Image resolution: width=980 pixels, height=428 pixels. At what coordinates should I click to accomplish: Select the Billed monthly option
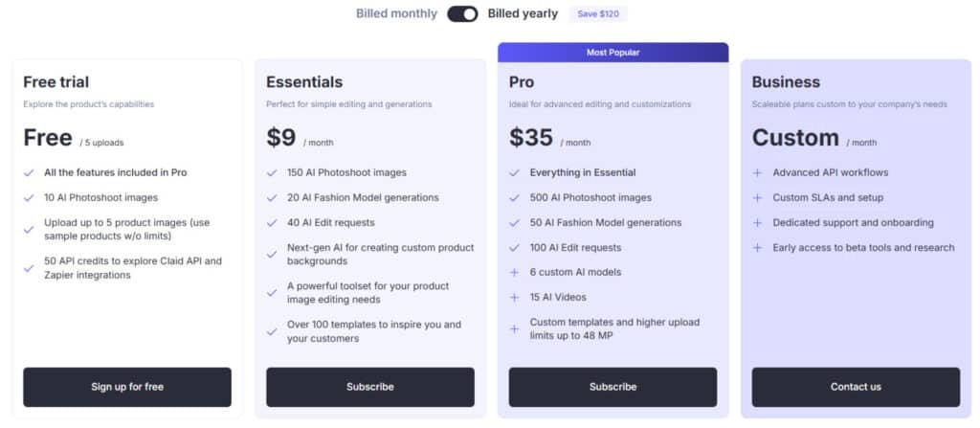pos(396,14)
